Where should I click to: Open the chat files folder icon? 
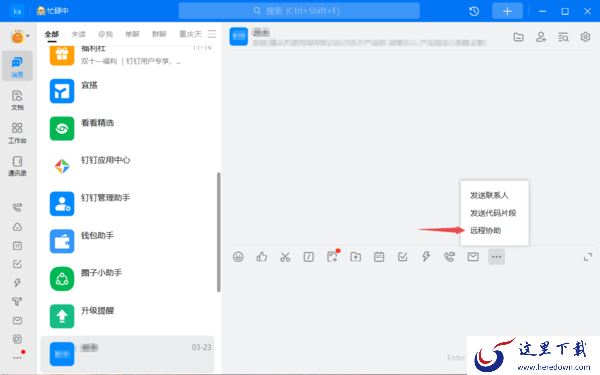(518, 37)
